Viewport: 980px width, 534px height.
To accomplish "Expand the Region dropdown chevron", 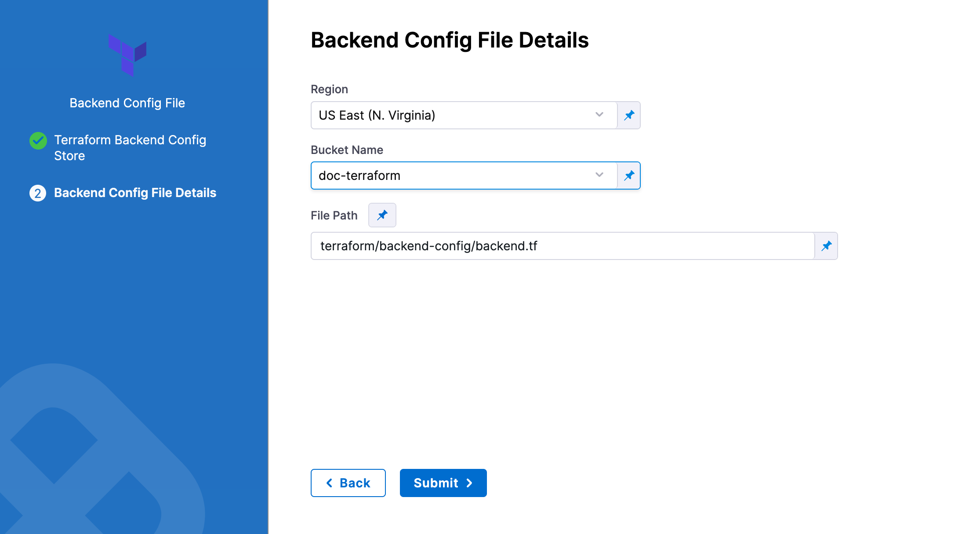I will click(x=599, y=115).
